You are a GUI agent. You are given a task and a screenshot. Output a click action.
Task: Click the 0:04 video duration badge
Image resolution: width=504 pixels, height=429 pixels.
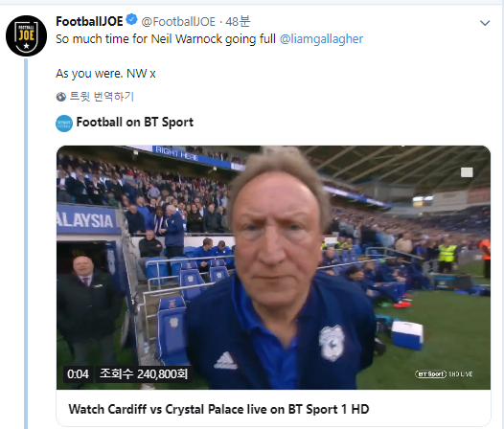(x=78, y=374)
